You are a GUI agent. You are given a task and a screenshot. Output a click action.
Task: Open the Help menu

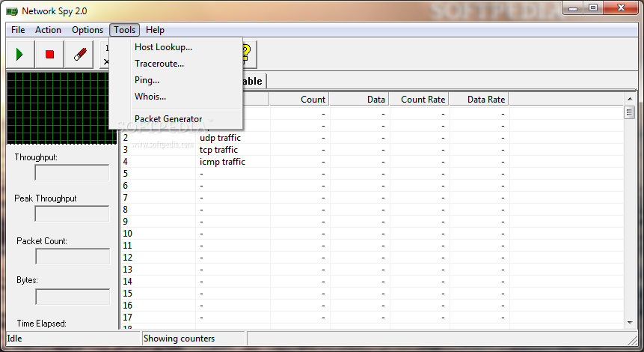point(155,30)
